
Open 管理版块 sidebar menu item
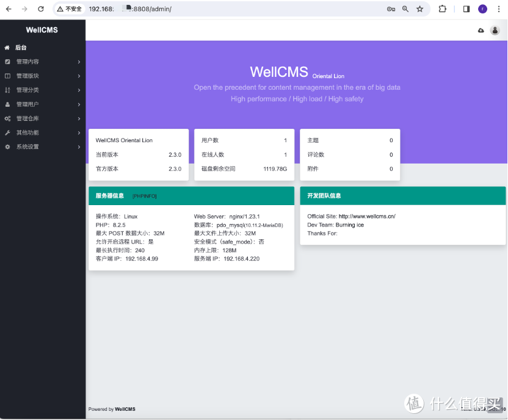43,76
